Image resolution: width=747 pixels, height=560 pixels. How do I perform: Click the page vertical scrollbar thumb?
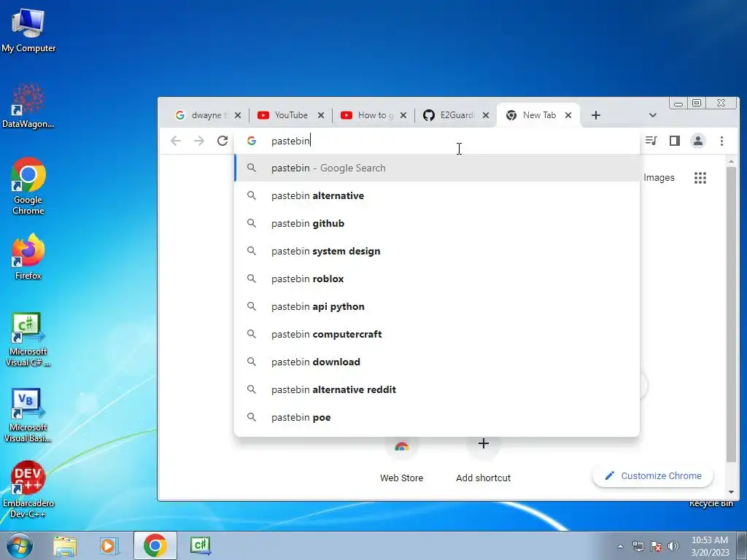[x=731, y=314]
